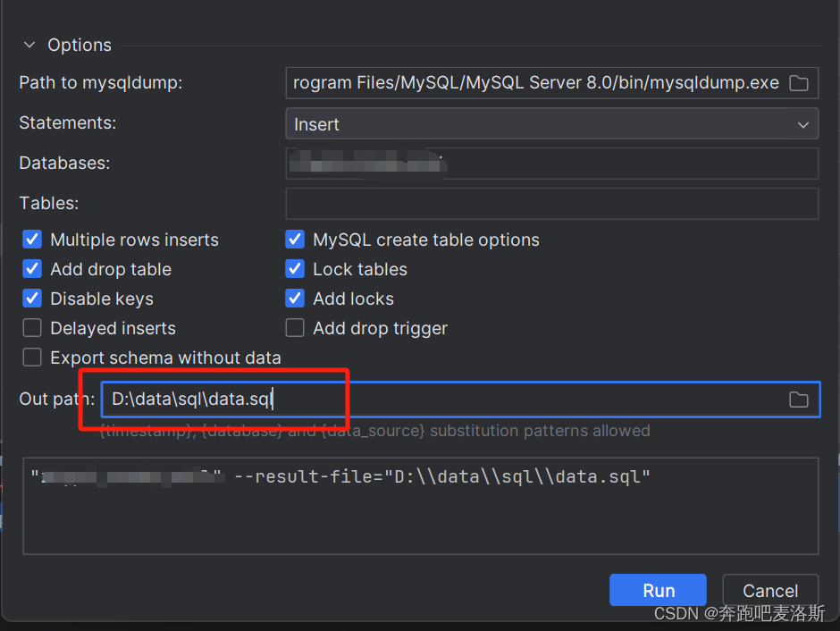Focus the Path to mysqldump field
Screen dimensions: 840x631
(551, 83)
